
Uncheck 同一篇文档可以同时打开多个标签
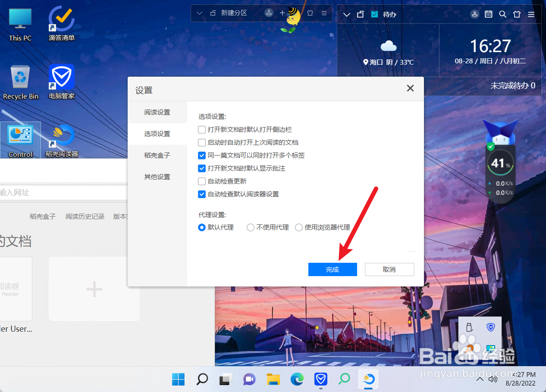tap(201, 155)
